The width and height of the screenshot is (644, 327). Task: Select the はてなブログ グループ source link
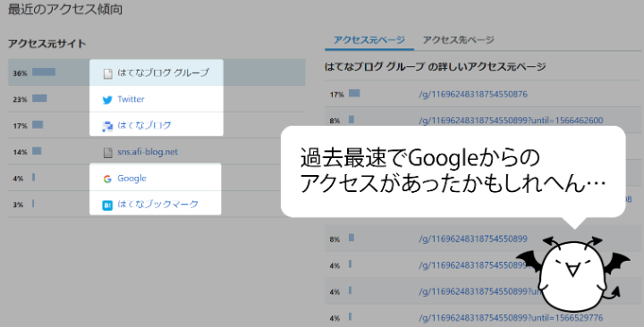[x=163, y=72]
